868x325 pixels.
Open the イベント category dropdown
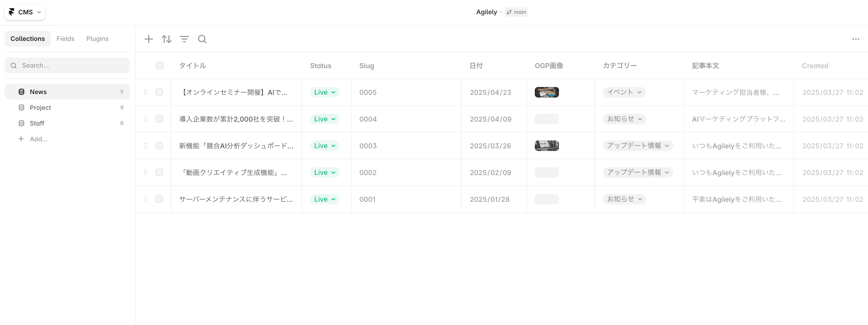(624, 92)
